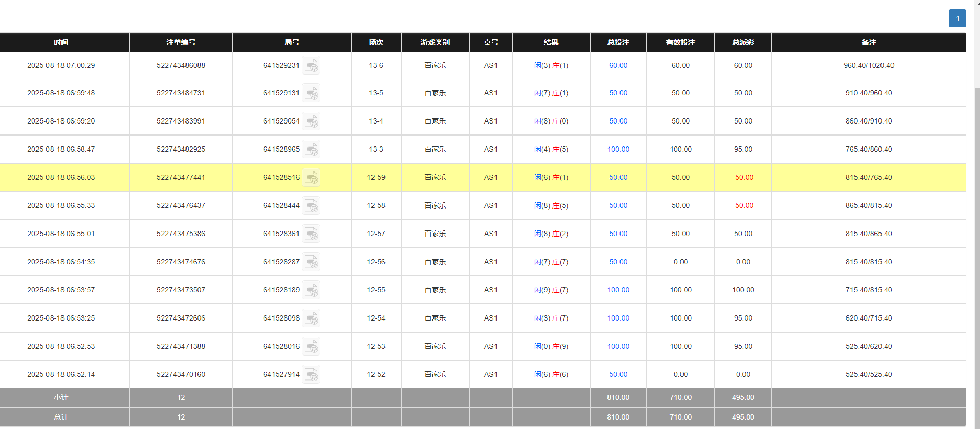The width and height of the screenshot is (980, 429).
Task: Click 100.00 bet link for session 13-3
Action: 618,149
